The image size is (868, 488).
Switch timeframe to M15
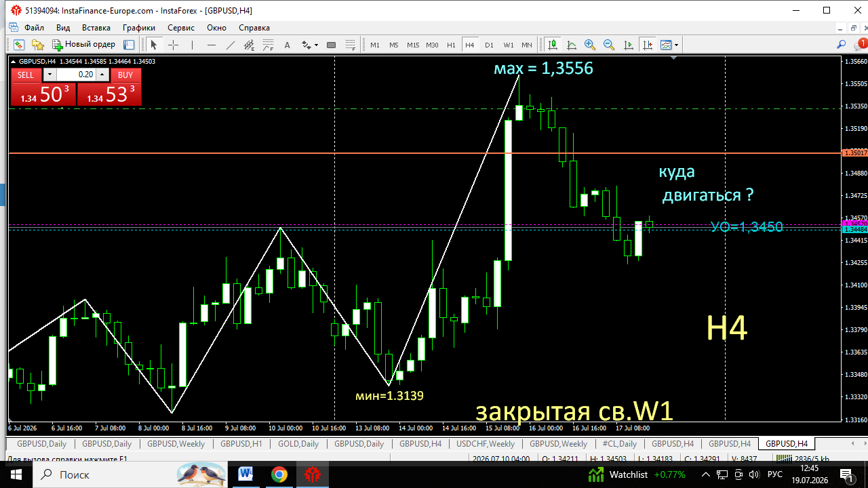tap(413, 45)
